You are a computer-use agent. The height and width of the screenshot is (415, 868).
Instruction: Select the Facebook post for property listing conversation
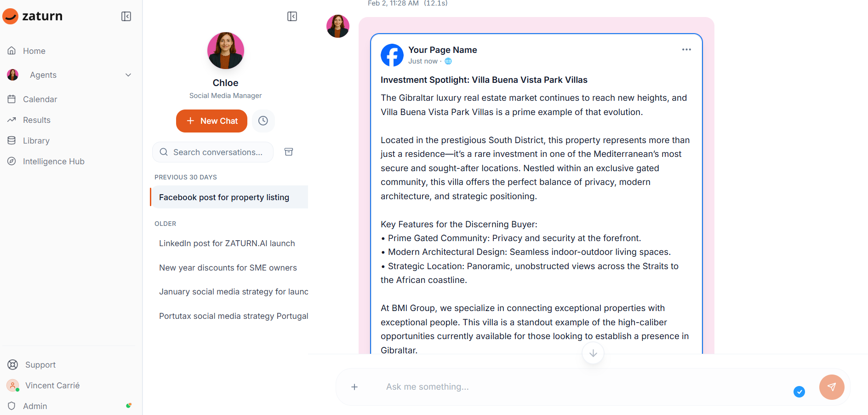click(x=224, y=197)
